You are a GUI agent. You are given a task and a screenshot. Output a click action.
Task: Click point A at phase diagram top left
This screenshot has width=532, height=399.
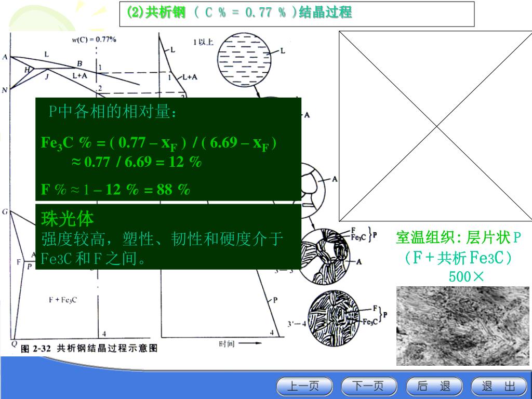click(5, 57)
